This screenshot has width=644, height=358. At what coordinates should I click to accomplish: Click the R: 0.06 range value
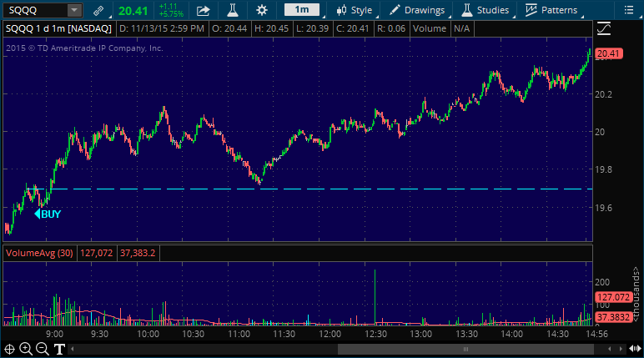point(391,28)
